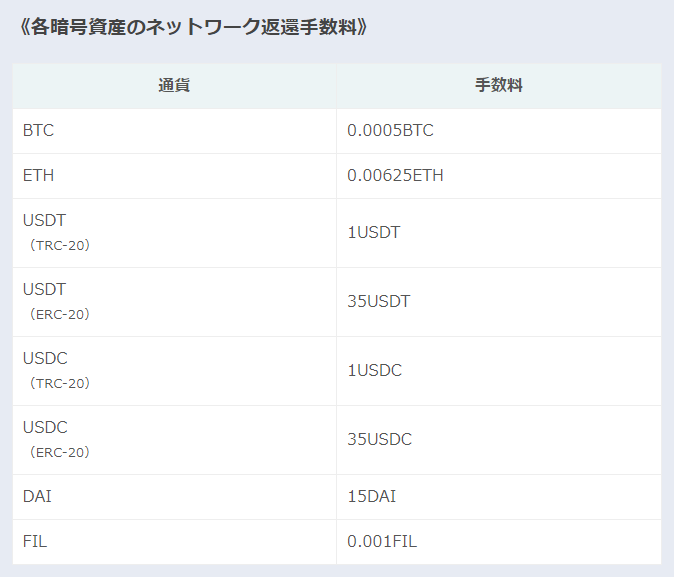Click the 通貨 column header

coord(174,86)
